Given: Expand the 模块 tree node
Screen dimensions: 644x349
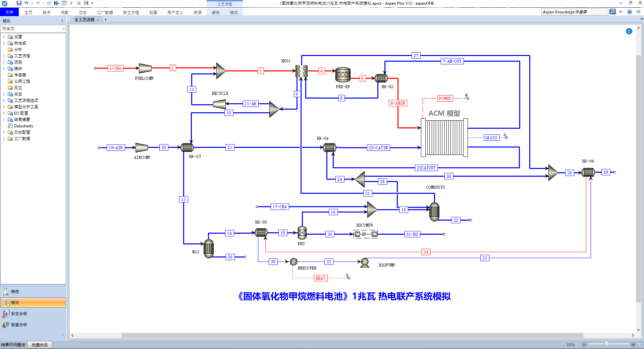Looking at the screenshot, I should 4,69.
